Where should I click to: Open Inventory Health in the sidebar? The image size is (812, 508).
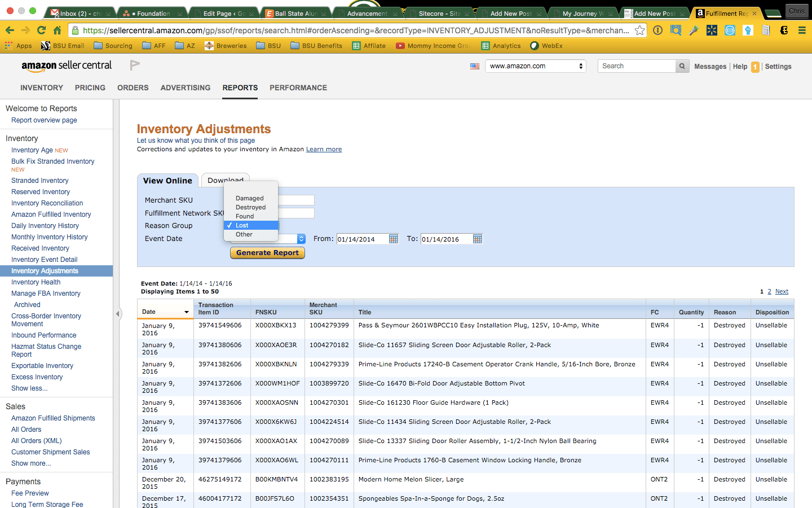(36, 282)
